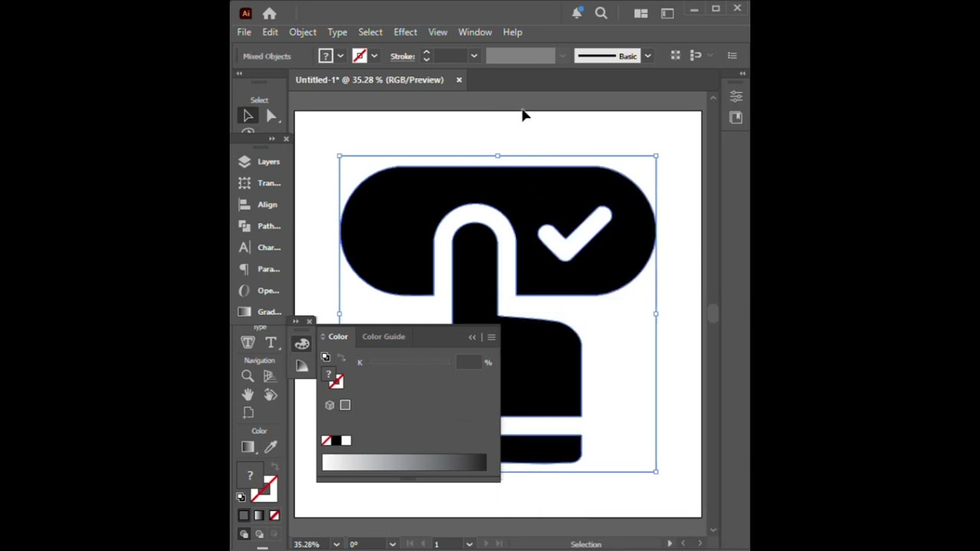Open the OpenType panel
Viewport: 980px width, 551px height.
[260, 290]
